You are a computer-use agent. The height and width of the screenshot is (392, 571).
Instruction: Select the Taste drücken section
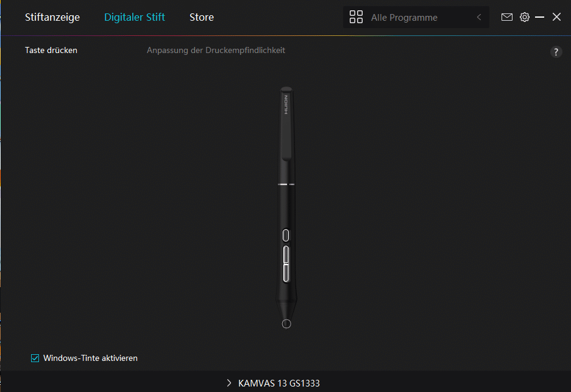pyautogui.click(x=51, y=50)
